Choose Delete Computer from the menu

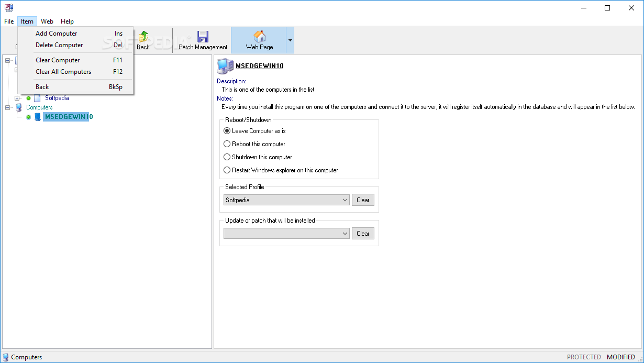click(76, 45)
